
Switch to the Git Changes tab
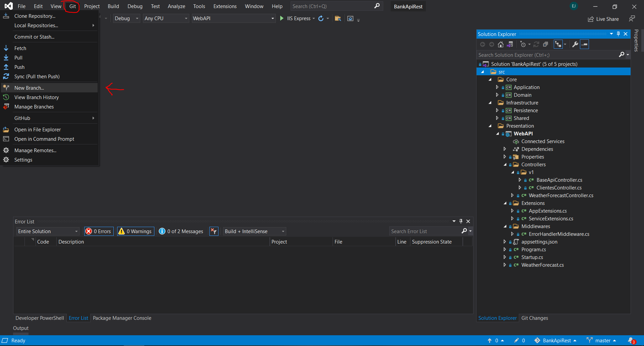tap(535, 318)
